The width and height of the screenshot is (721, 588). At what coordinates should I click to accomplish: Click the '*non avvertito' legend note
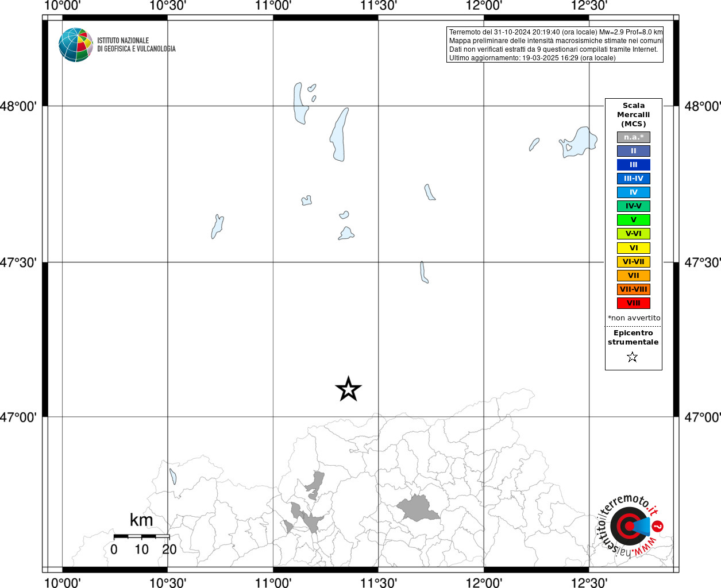[x=634, y=318]
